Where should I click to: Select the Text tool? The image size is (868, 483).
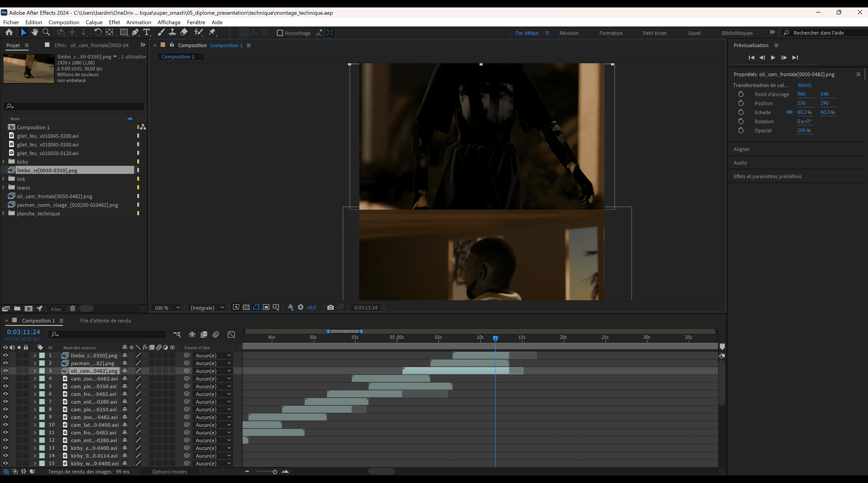click(147, 32)
